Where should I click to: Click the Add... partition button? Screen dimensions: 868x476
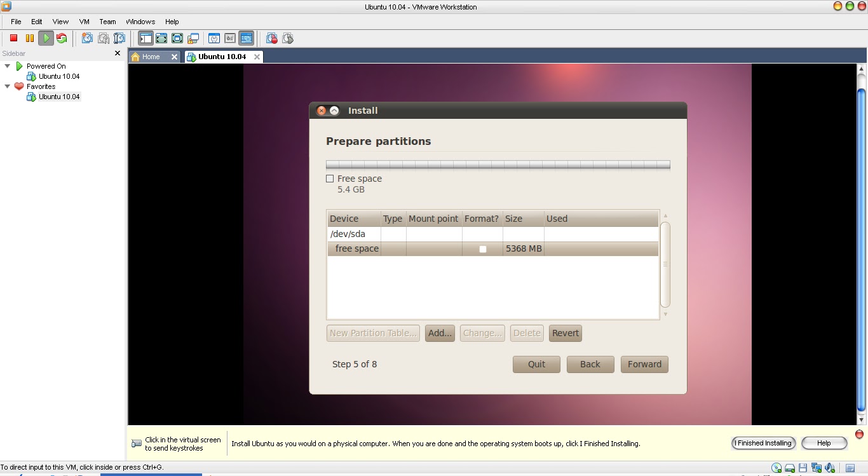click(x=440, y=333)
